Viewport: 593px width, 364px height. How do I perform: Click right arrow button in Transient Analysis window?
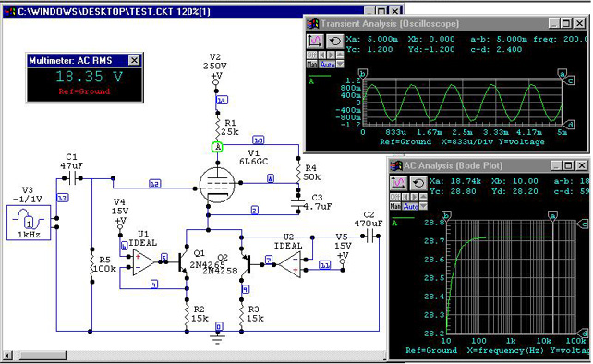point(331,55)
